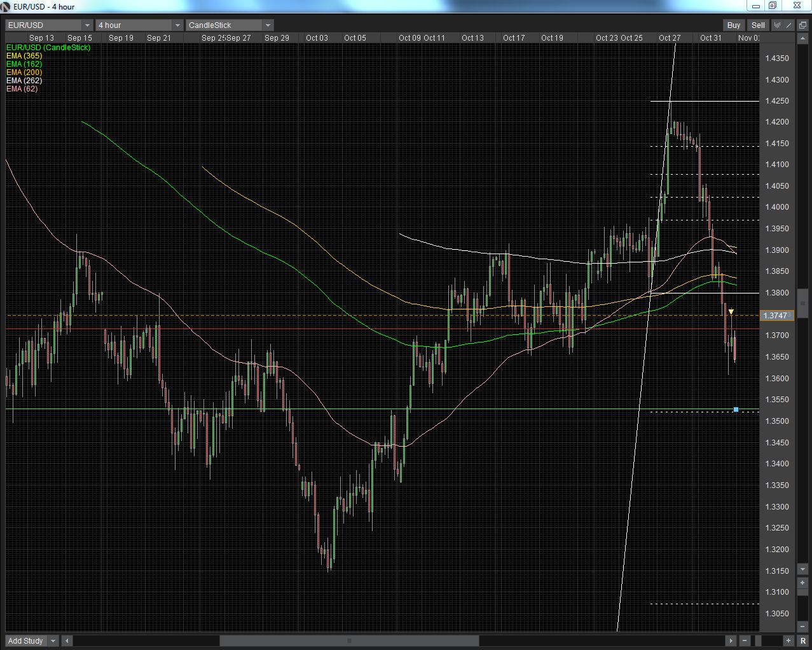
Task: Click the yellow triangle price marker
Action: click(x=731, y=312)
